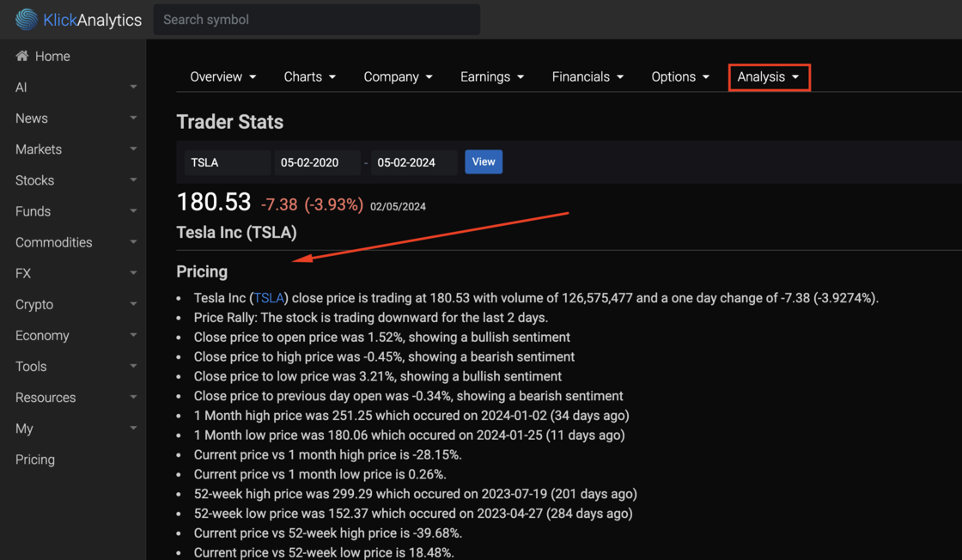
Task: Click the 05-02-2024 end date field
Action: [414, 162]
